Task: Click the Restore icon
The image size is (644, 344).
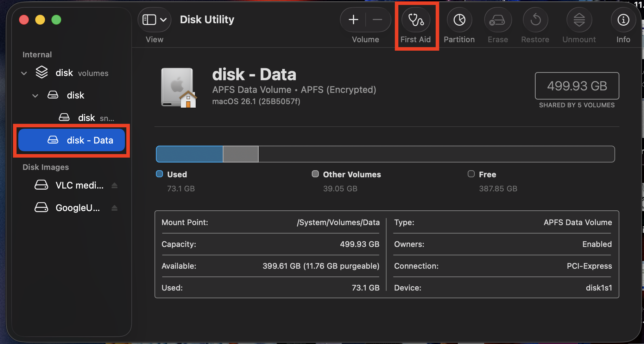Action: click(x=535, y=20)
